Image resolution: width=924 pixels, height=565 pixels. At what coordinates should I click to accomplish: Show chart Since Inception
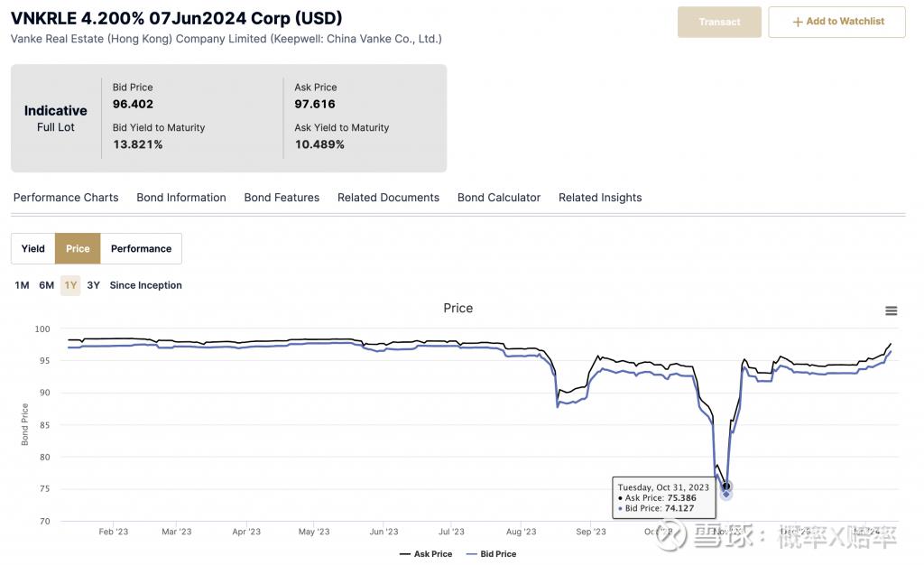tap(145, 285)
